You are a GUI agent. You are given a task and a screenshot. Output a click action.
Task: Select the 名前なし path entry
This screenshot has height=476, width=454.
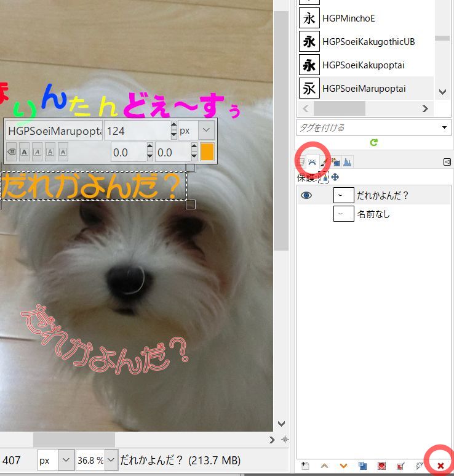tap(373, 214)
